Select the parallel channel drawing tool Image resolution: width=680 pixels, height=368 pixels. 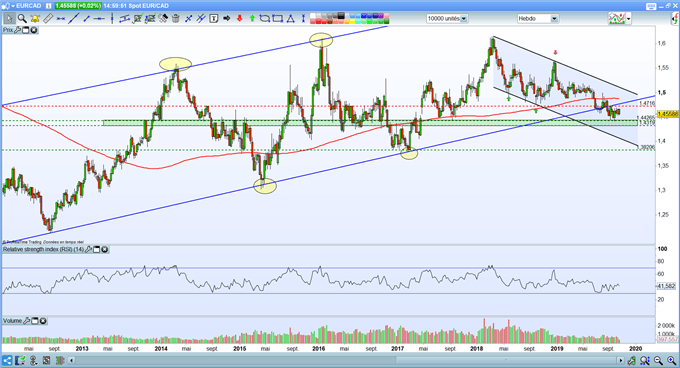[124, 19]
